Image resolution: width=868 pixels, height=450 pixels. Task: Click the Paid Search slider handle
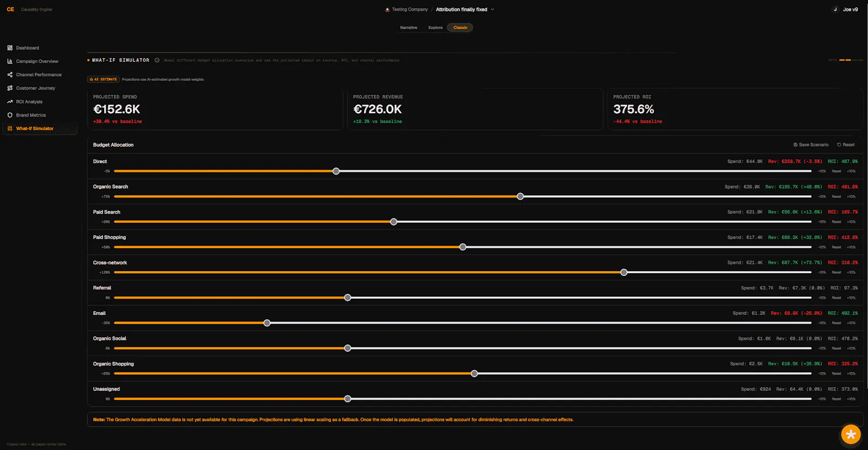click(x=394, y=222)
